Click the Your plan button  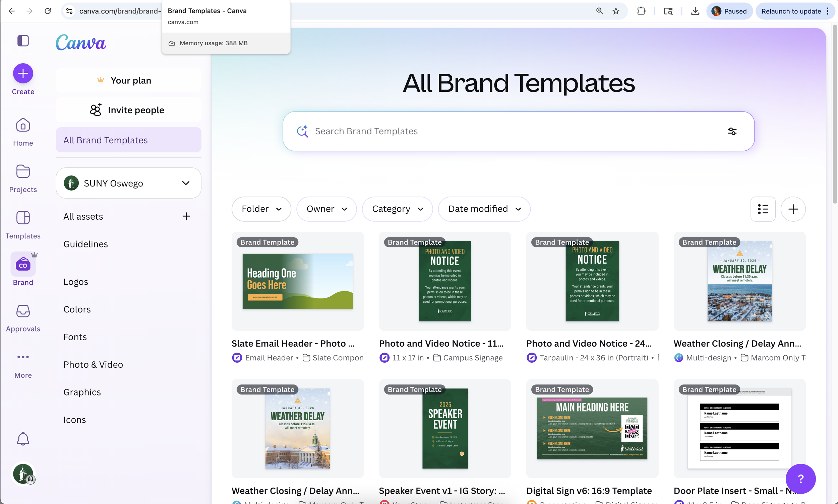tap(128, 80)
